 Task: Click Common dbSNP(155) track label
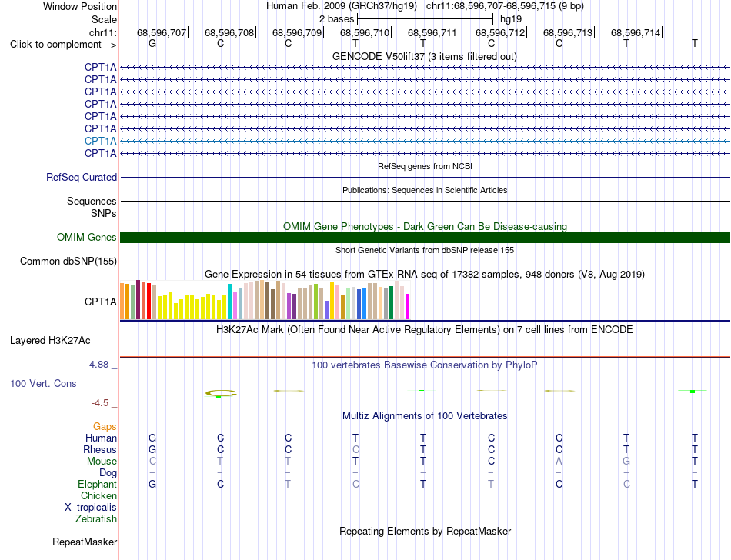68,262
